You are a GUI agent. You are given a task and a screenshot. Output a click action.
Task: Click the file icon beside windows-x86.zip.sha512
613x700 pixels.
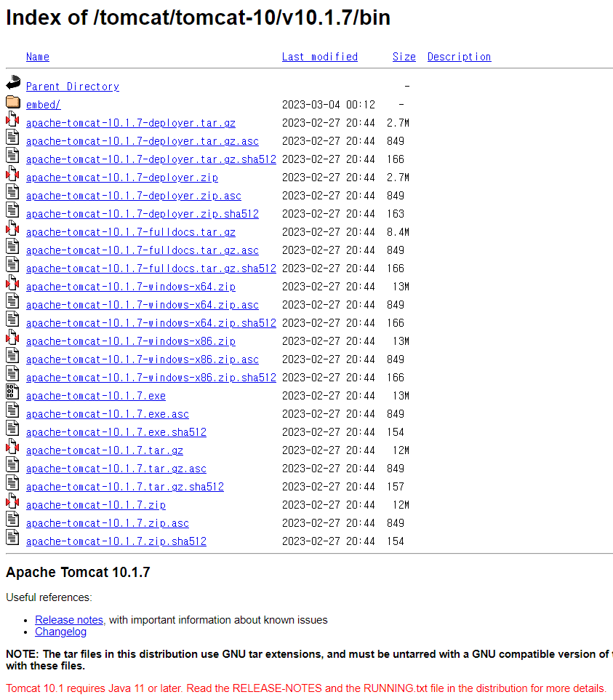(x=12, y=374)
